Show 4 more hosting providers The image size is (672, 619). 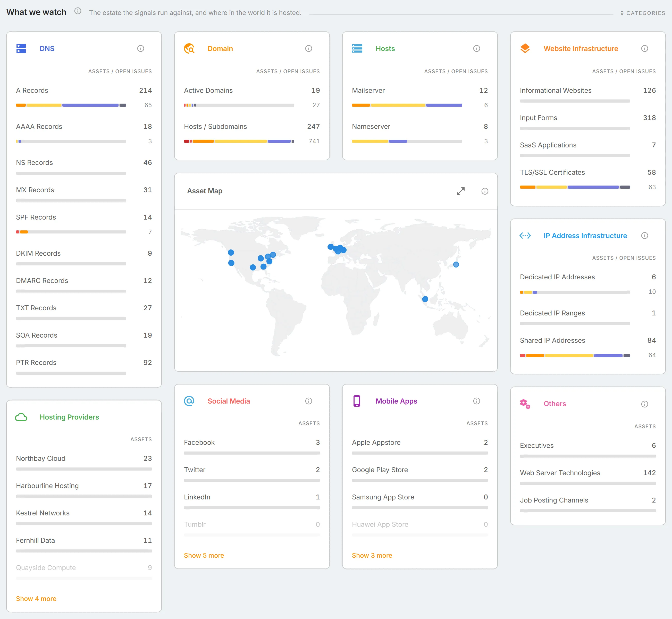[36, 599]
